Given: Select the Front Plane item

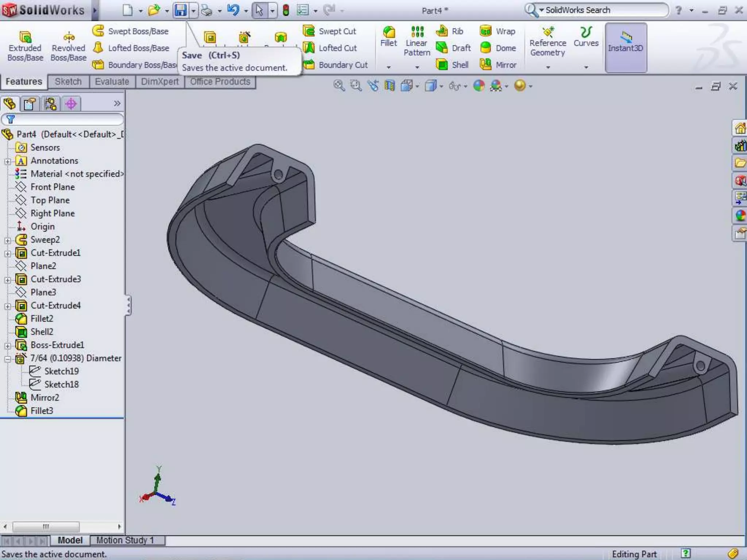Looking at the screenshot, I should pos(53,187).
